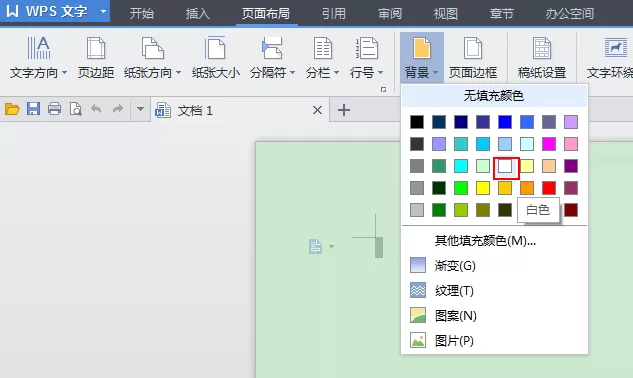
Task: Expand the 行号 dropdown arrow
Action: [380, 73]
